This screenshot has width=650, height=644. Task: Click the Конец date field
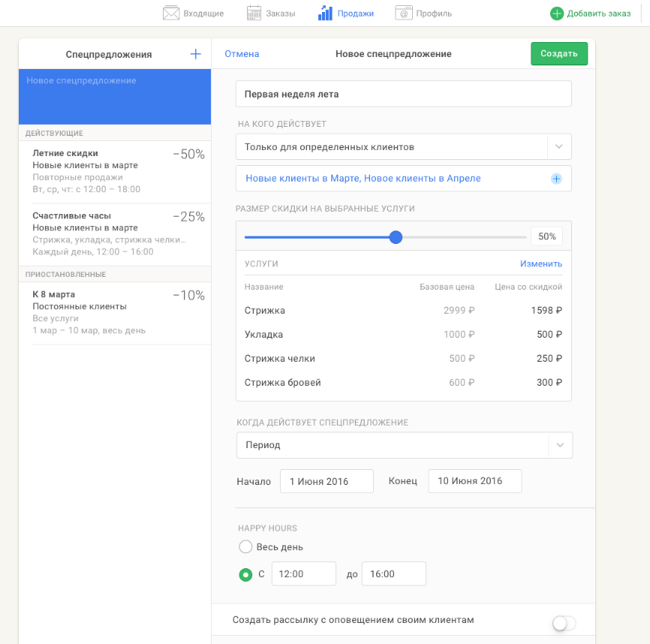coord(475,480)
